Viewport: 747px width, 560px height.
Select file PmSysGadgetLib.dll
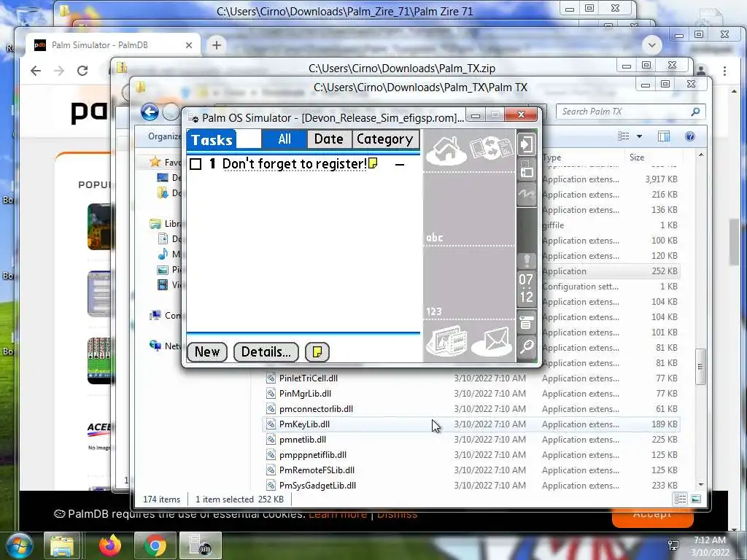[317, 485]
